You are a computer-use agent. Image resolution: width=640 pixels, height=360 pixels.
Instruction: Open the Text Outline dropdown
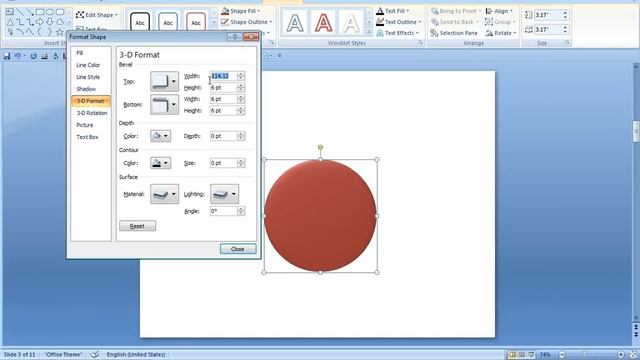(398, 22)
